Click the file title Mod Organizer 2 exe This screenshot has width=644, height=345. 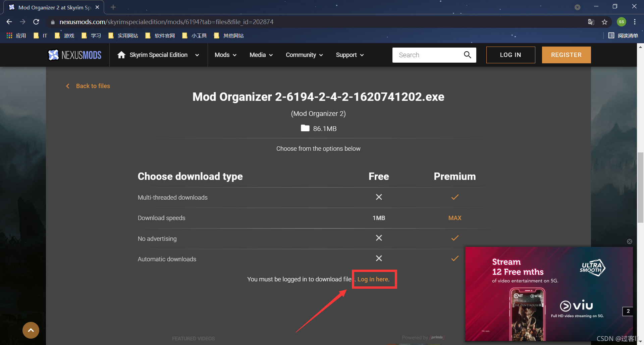coord(318,97)
